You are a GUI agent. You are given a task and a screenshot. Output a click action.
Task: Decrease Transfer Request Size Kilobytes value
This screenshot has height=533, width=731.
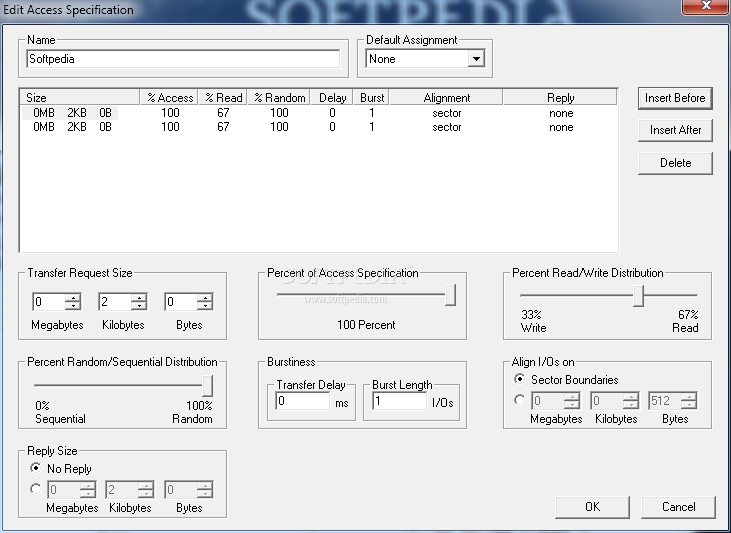point(139,306)
